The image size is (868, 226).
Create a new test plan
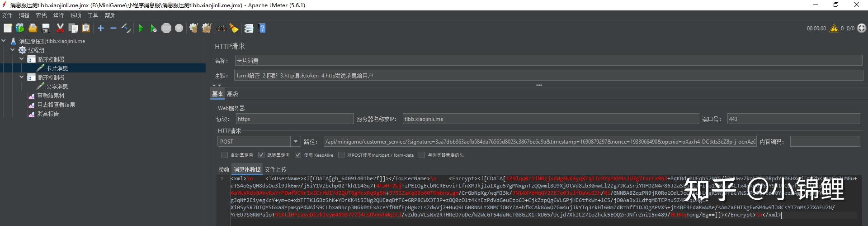click(x=8, y=28)
